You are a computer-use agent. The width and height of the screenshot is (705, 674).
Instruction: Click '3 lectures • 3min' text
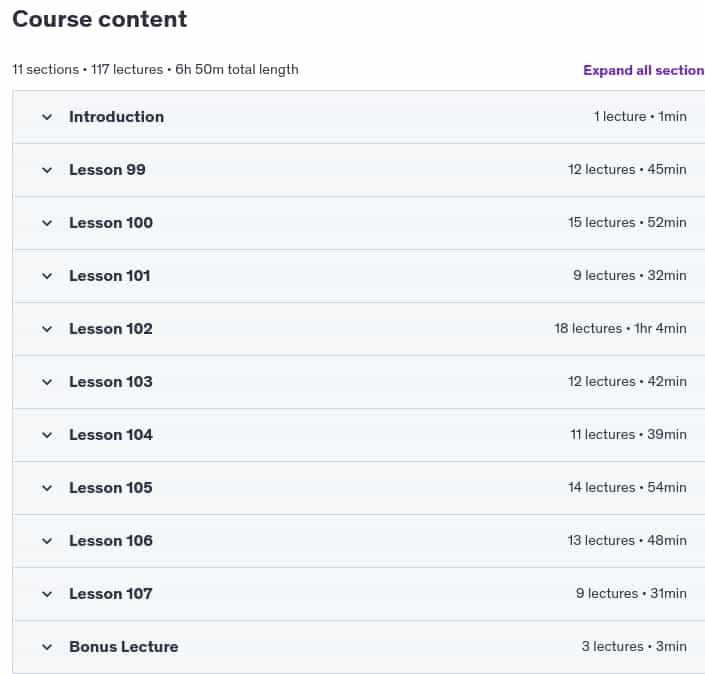tap(634, 647)
